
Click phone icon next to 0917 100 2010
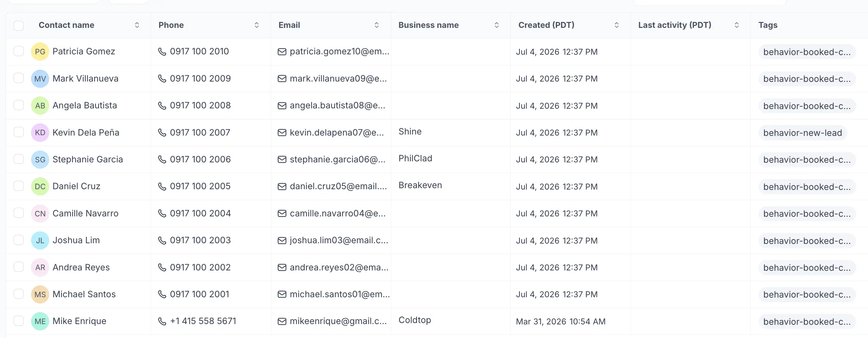coord(162,52)
